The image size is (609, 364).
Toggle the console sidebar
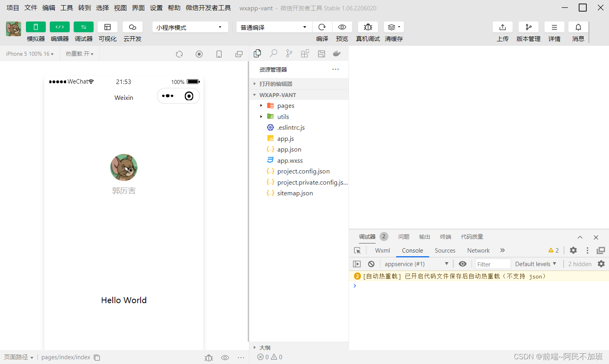point(357,264)
